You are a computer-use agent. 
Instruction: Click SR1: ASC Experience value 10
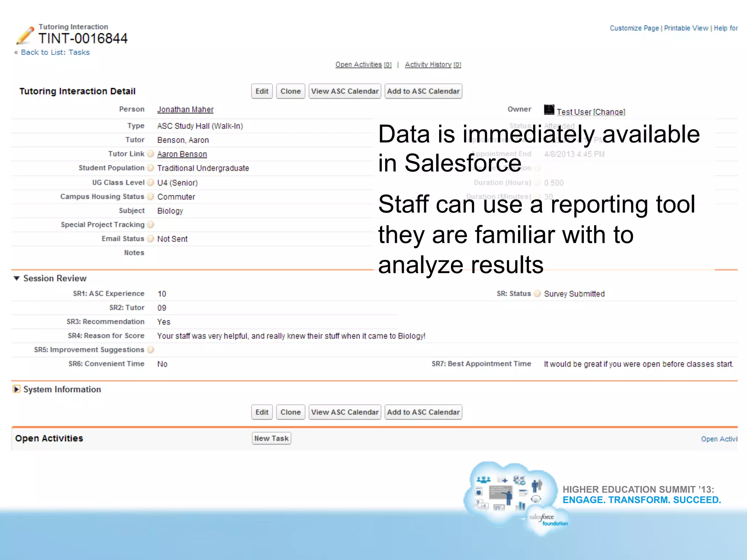(162, 294)
